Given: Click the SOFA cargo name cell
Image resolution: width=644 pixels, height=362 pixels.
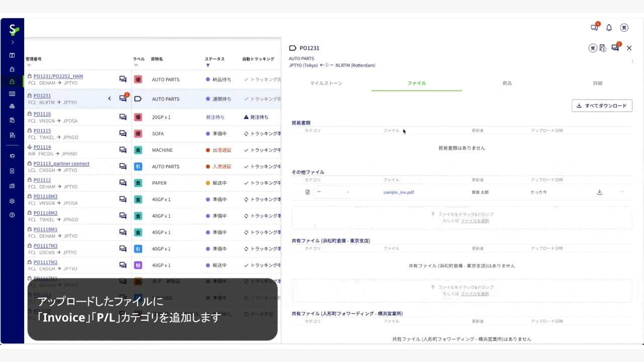Looking at the screenshot, I should tap(157, 134).
